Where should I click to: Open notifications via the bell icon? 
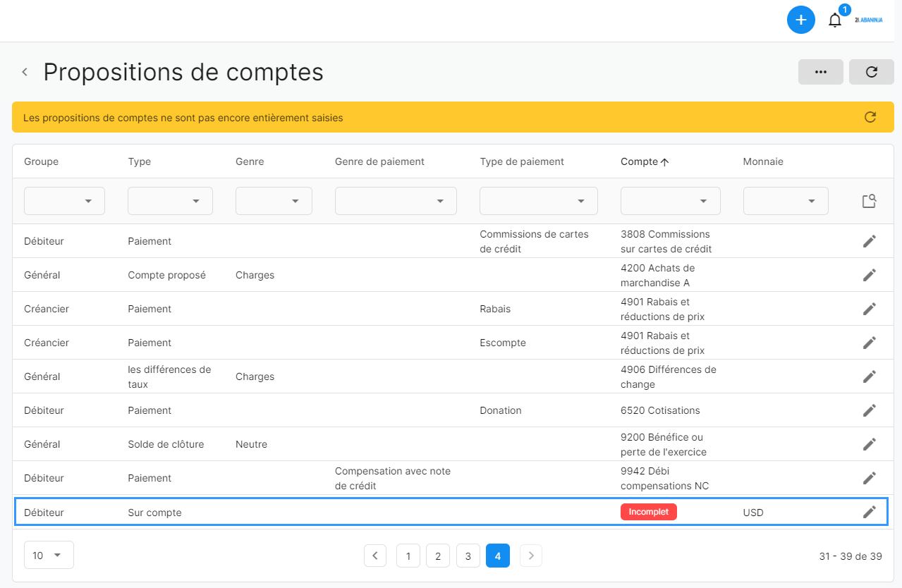835,20
